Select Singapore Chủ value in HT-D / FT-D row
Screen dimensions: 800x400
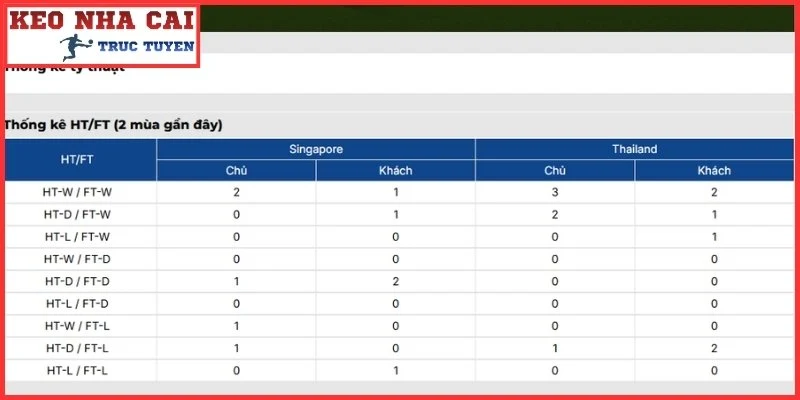pos(236,282)
